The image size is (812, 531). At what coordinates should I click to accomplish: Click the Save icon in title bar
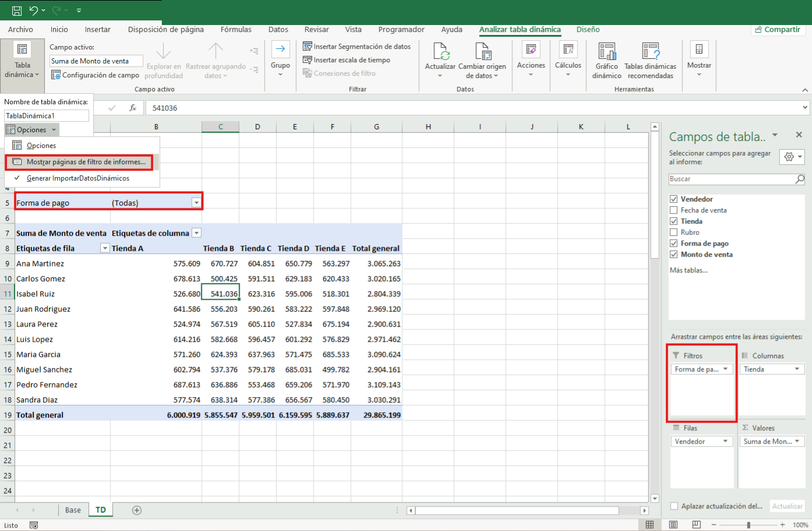17,10
